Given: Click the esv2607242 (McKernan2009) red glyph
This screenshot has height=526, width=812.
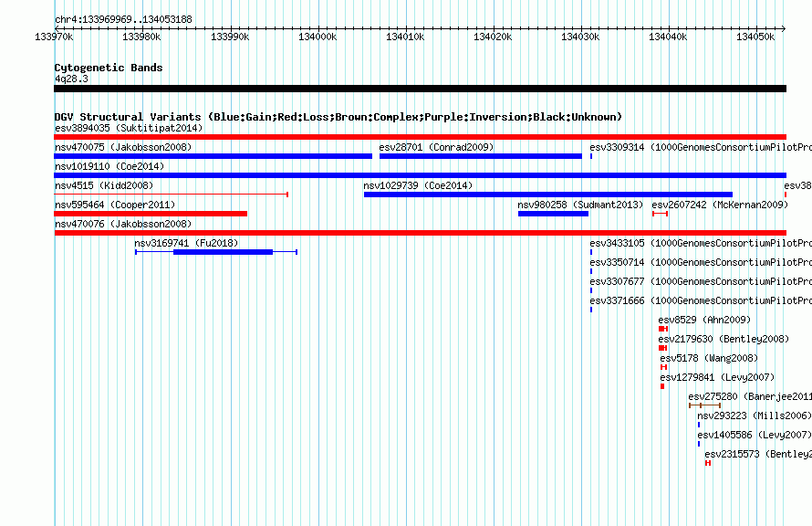Looking at the screenshot, I should point(660,214).
